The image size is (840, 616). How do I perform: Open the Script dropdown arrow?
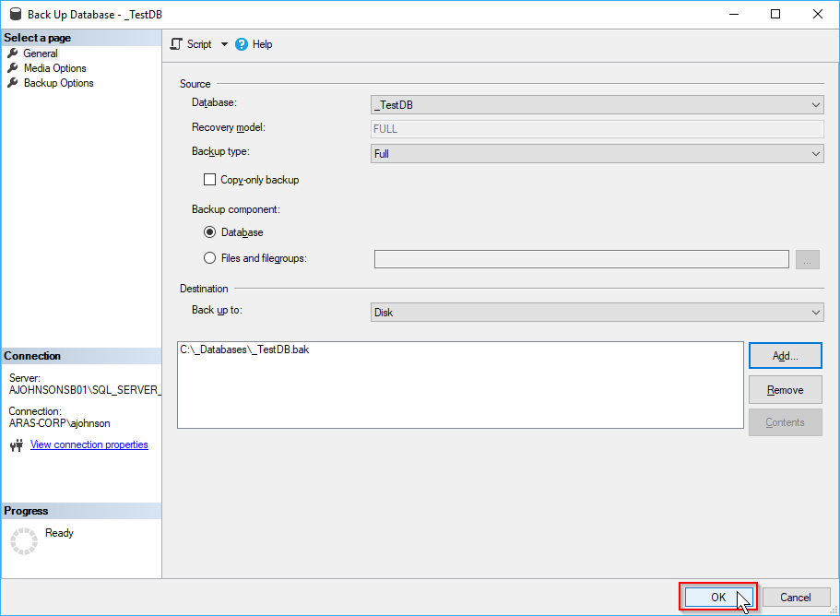[224, 44]
